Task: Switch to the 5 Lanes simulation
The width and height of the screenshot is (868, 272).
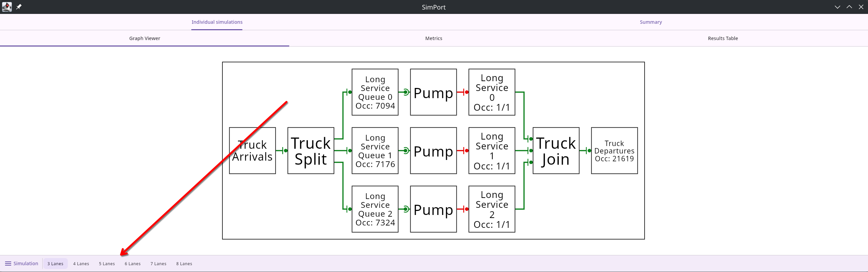Action: (x=107, y=264)
